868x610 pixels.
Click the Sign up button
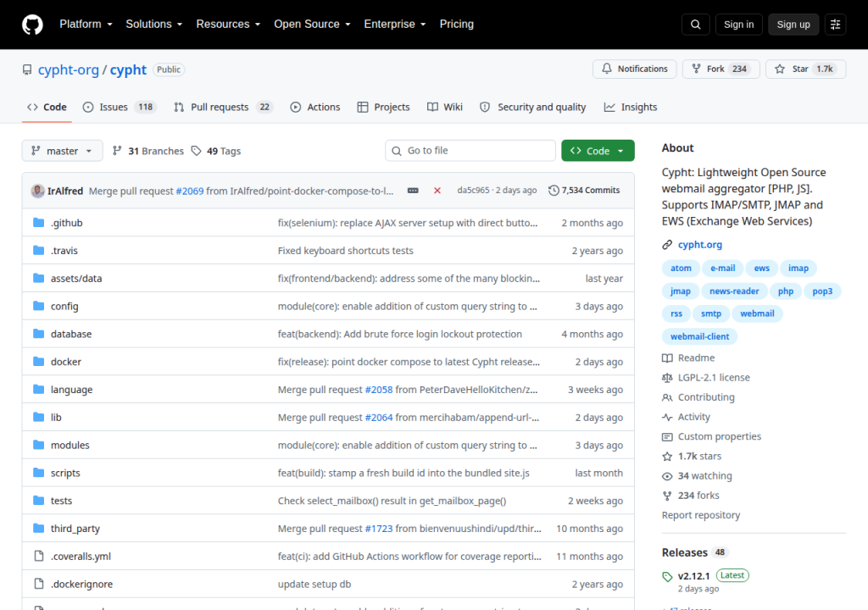793,25
